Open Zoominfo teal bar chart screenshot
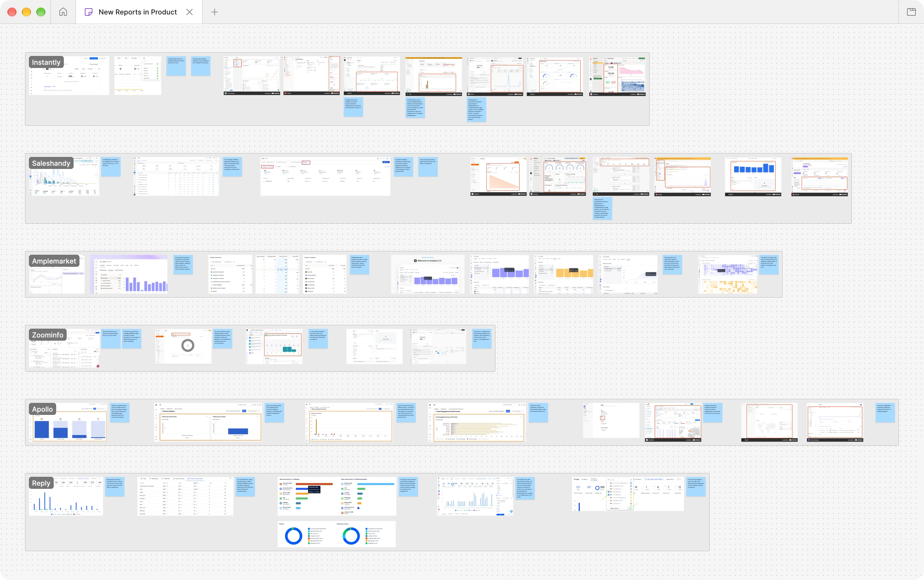Viewport: 924px width, 580px height. coord(274,346)
